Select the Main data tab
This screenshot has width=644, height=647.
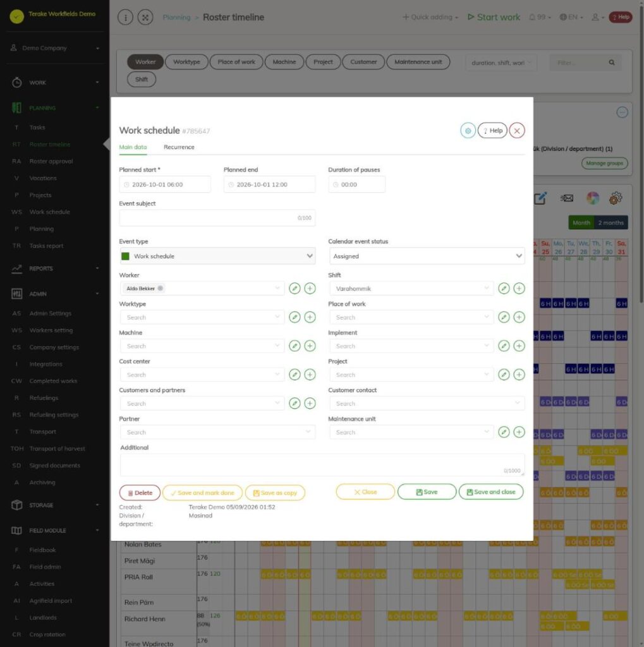pyautogui.click(x=133, y=147)
